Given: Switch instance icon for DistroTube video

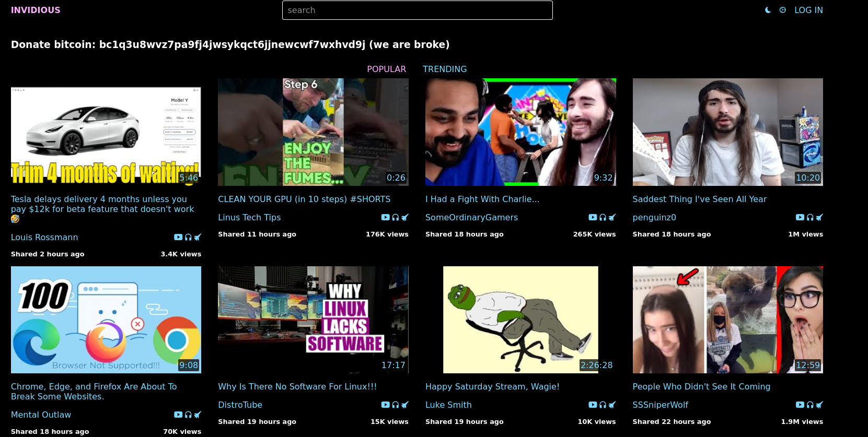Looking at the screenshot, I should [x=404, y=405].
